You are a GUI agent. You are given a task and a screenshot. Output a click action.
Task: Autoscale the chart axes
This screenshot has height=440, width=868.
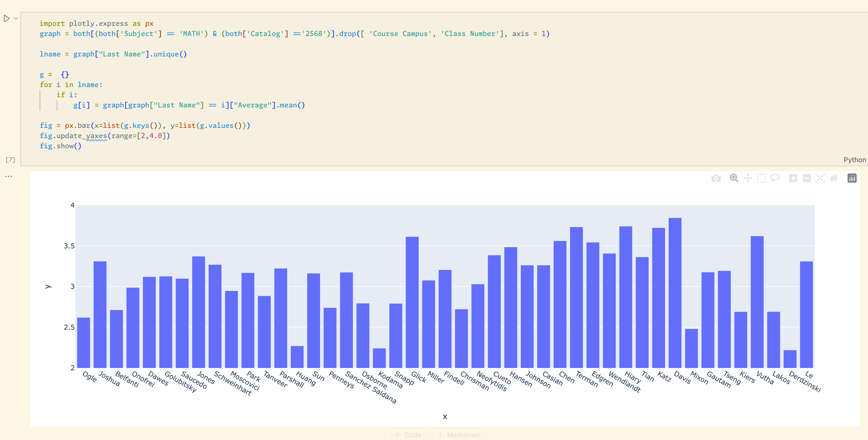820,178
